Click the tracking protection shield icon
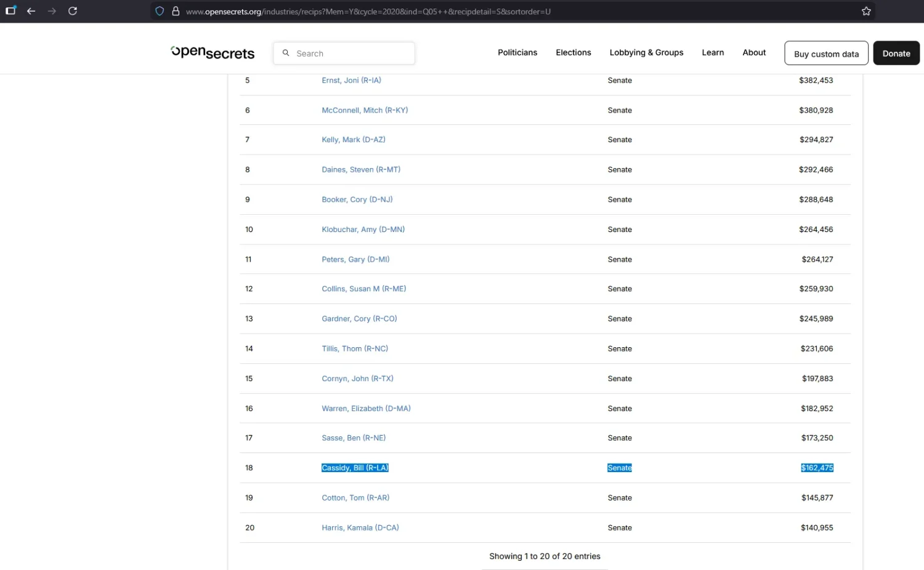The height and width of the screenshot is (570, 924). [160, 11]
